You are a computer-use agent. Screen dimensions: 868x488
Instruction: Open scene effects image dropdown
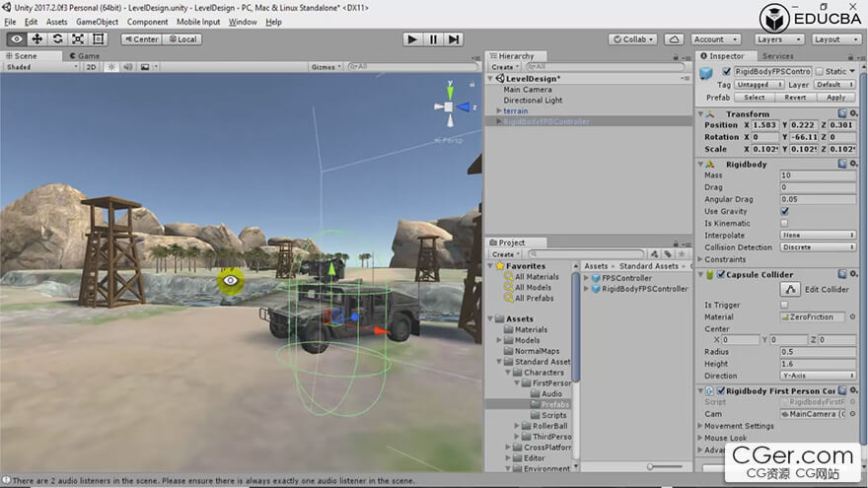pos(149,67)
